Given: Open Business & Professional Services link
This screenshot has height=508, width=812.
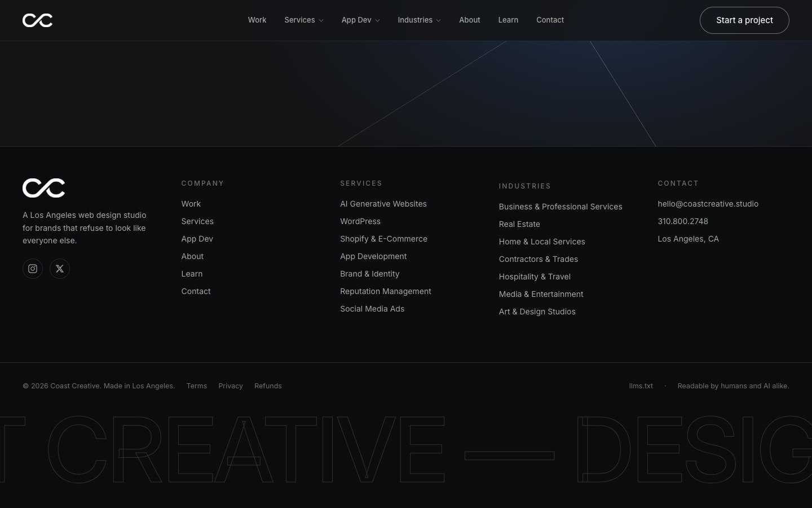Looking at the screenshot, I should (561, 207).
